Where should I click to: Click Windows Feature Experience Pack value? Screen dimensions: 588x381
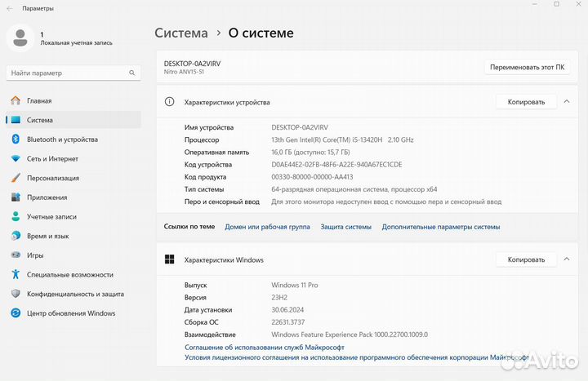click(350, 334)
